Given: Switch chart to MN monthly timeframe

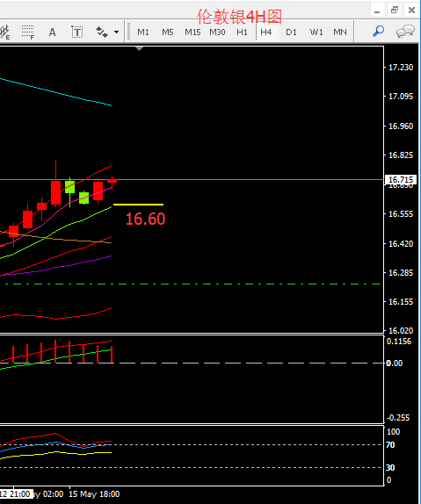Looking at the screenshot, I should click(340, 32).
